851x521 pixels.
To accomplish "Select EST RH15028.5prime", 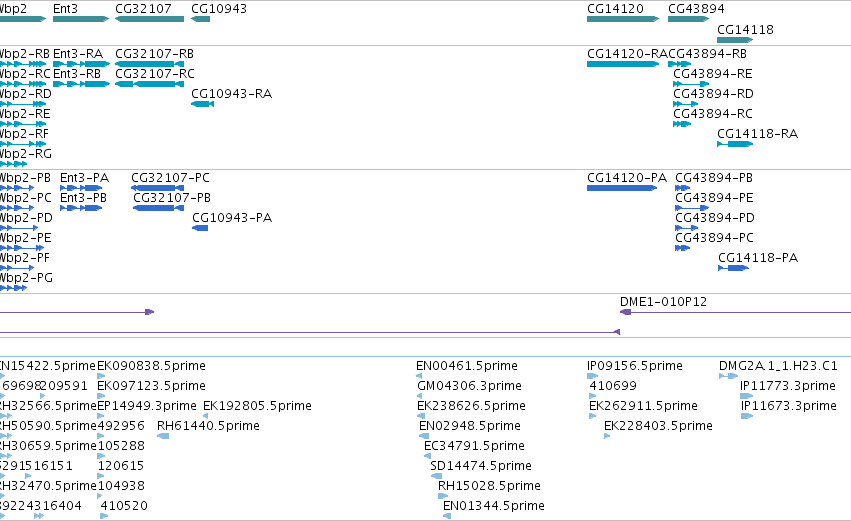I will [443, 496].
